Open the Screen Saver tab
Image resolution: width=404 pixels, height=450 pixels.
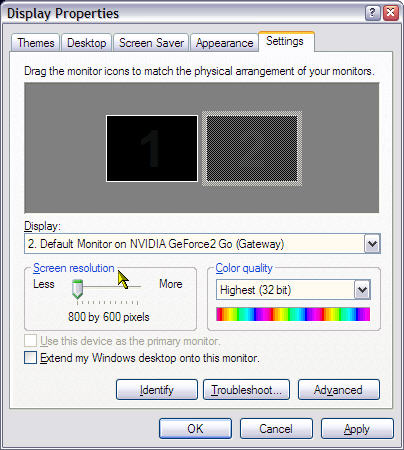[151, 43]
